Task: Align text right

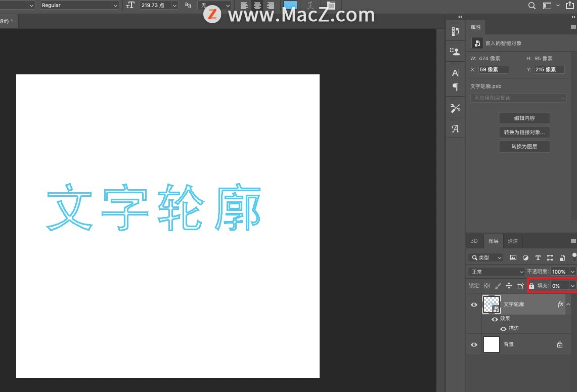Action: point(271,5)
